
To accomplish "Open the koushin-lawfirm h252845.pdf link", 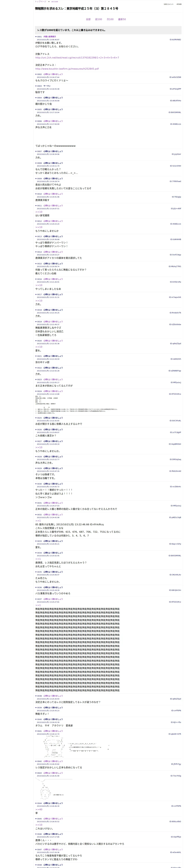I will pos(67,69).
